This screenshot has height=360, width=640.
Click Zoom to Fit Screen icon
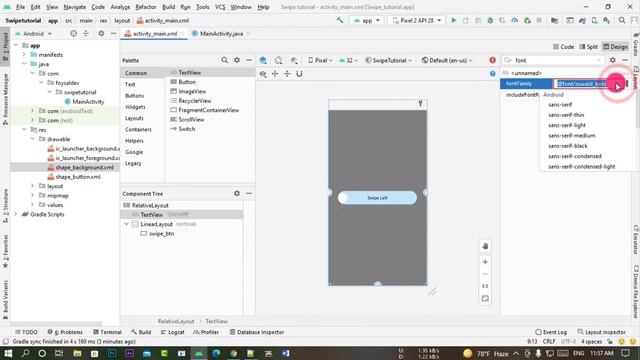[x=485, y=298]
